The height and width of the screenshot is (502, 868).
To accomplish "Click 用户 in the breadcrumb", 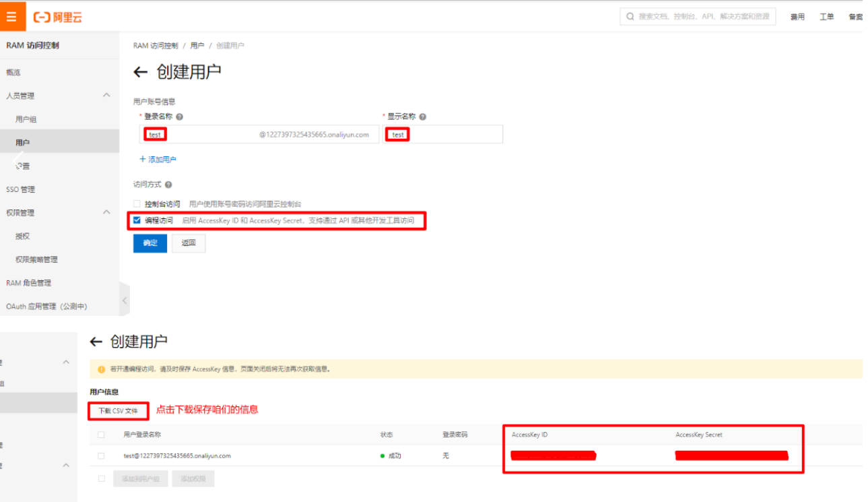I will click(197, 46).
